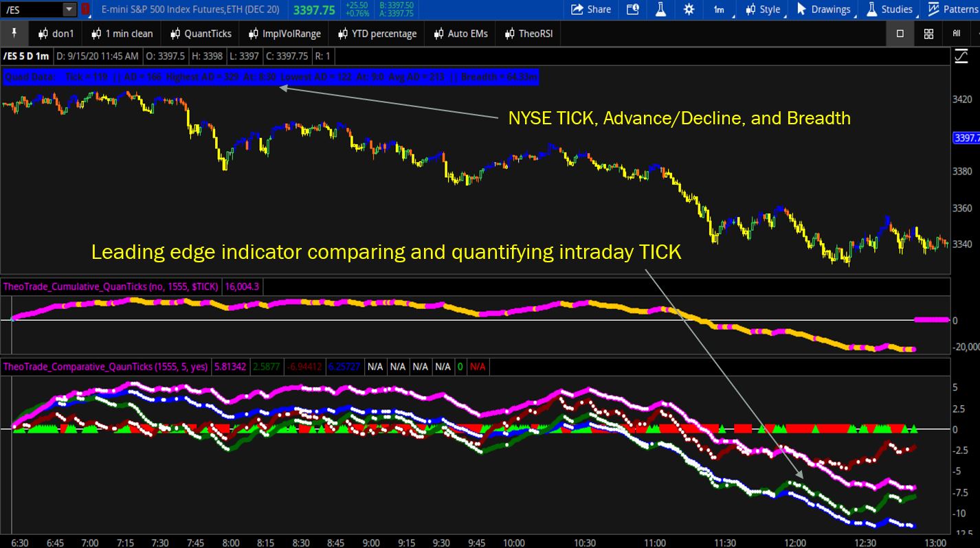Image resolution: width=980 pixels, height=548 pixels.
Task: Toggle the All charts view button
Action: [956, 33]
